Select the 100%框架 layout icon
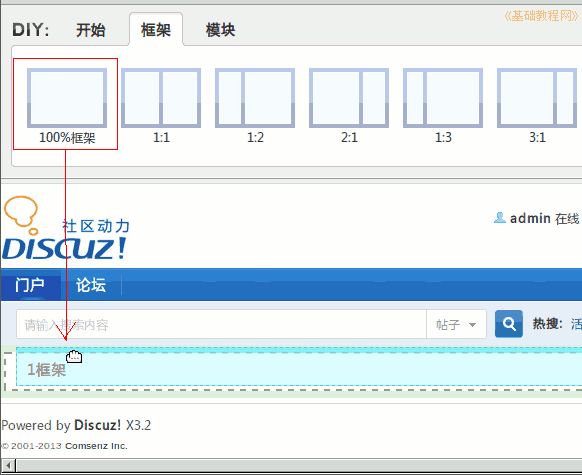 click(67, 98)
